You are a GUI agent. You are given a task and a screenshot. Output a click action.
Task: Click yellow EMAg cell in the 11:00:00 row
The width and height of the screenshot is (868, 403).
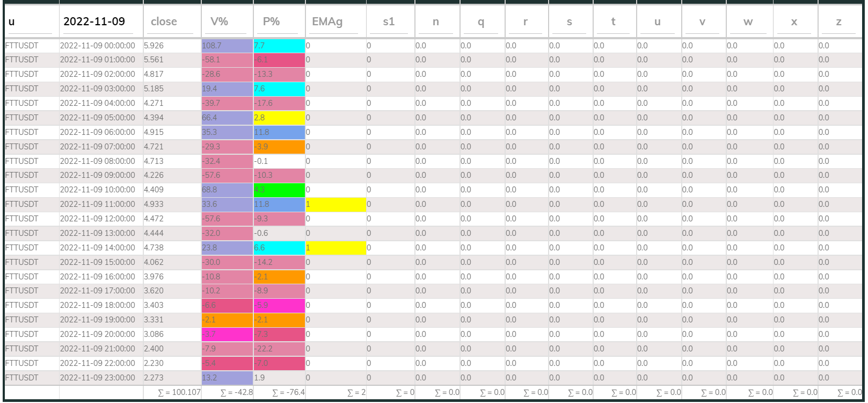(x=335, y=204)
